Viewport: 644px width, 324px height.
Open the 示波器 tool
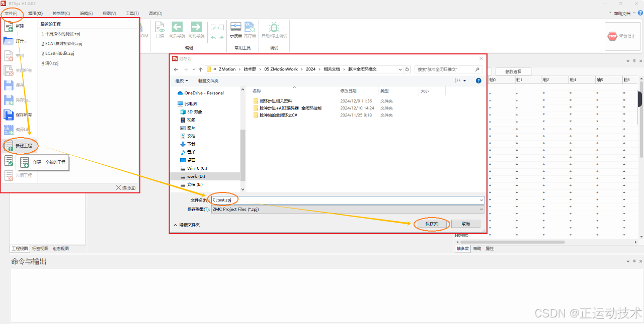pos(236,30)
